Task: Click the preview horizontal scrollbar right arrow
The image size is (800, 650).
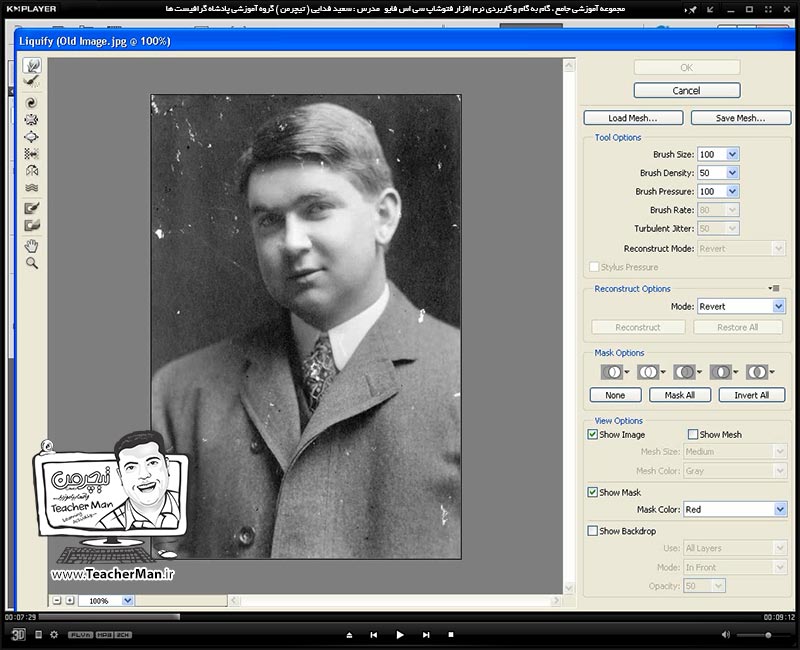Action: pyautogui.click(x=556, y=601)
